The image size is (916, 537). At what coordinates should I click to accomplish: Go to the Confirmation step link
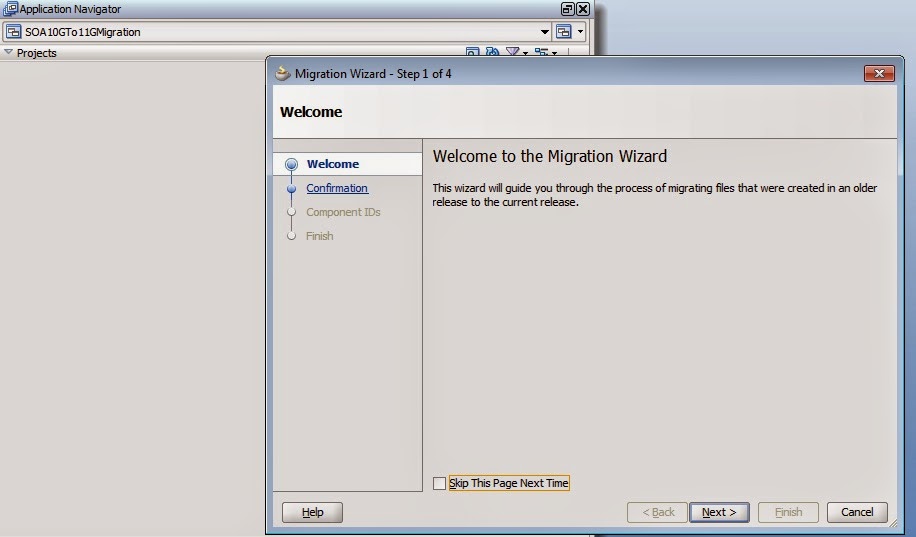coord(337,188)
